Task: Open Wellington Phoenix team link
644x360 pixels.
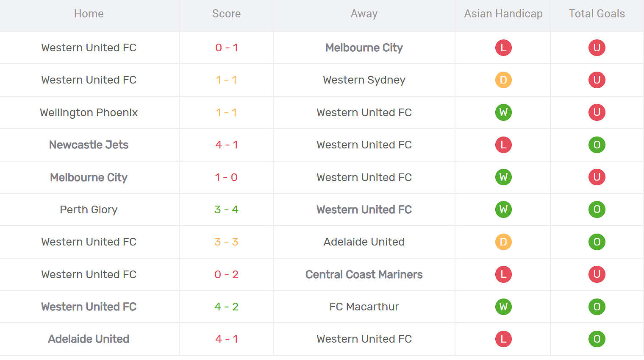Action: pyautogui.click(x=89, y=112)
